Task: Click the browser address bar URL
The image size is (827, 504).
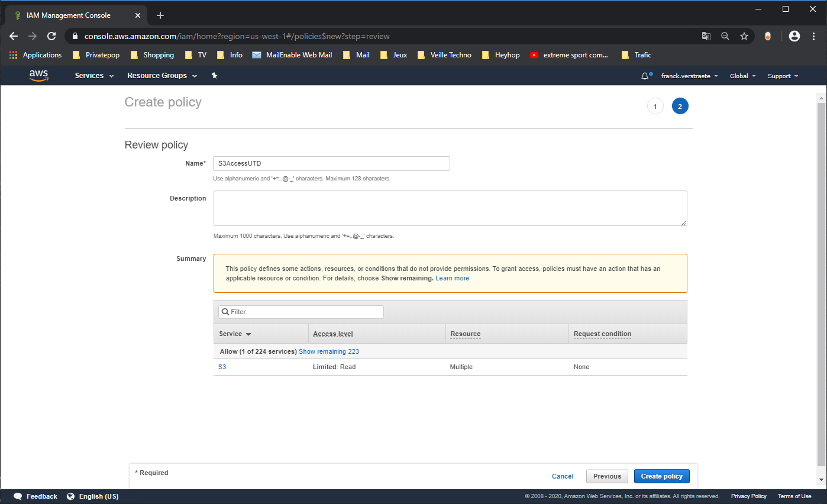Action: tap(237, 36)
